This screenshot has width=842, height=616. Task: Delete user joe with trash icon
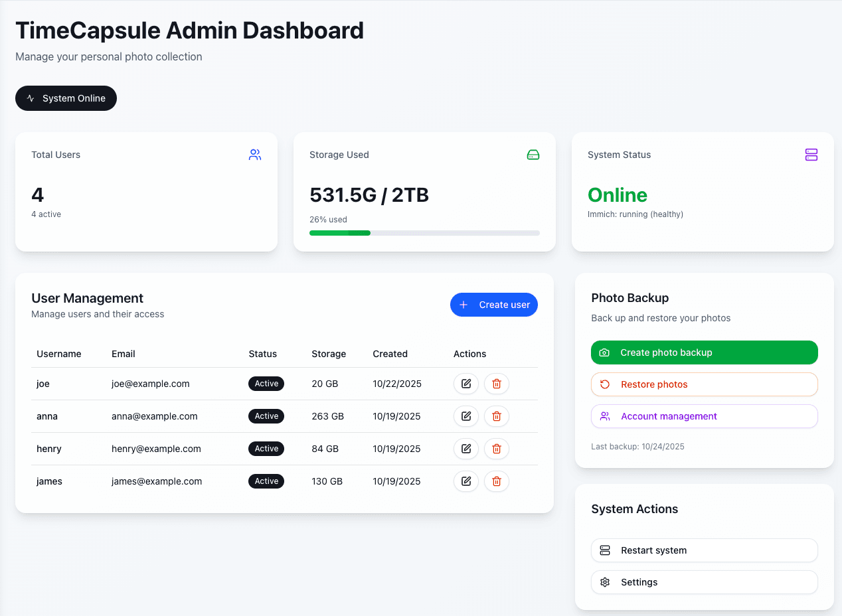coord(496,384)
